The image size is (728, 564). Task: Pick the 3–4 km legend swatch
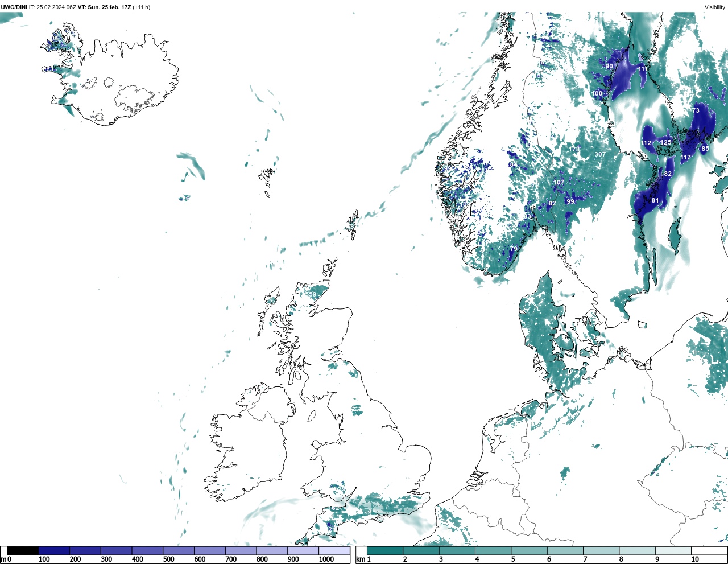click(457, 551)
